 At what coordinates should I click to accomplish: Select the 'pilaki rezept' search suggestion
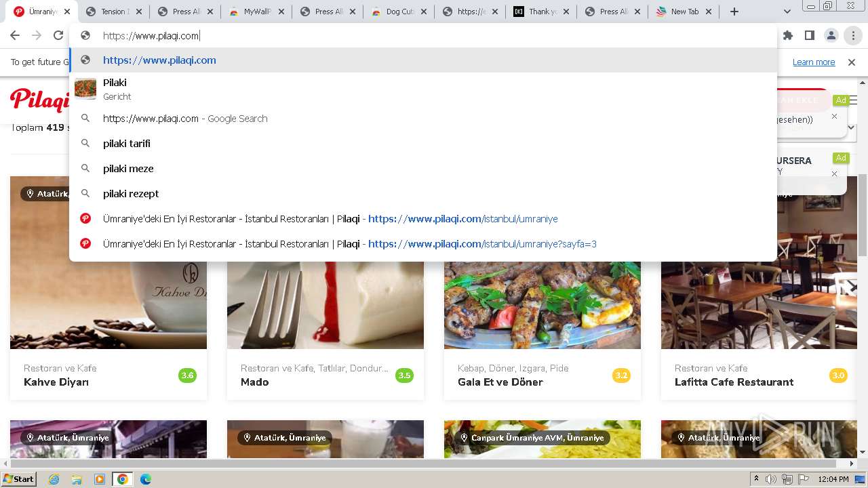point(423,194)
